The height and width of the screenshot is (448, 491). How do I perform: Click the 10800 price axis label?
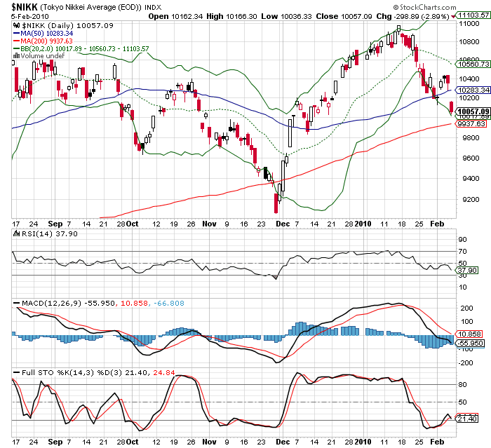click(x=469, y=41)
